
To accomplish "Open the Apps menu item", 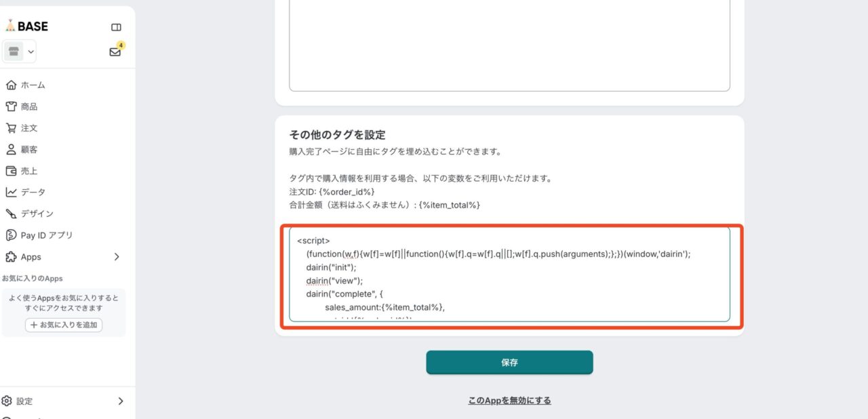I will (31, 257).
